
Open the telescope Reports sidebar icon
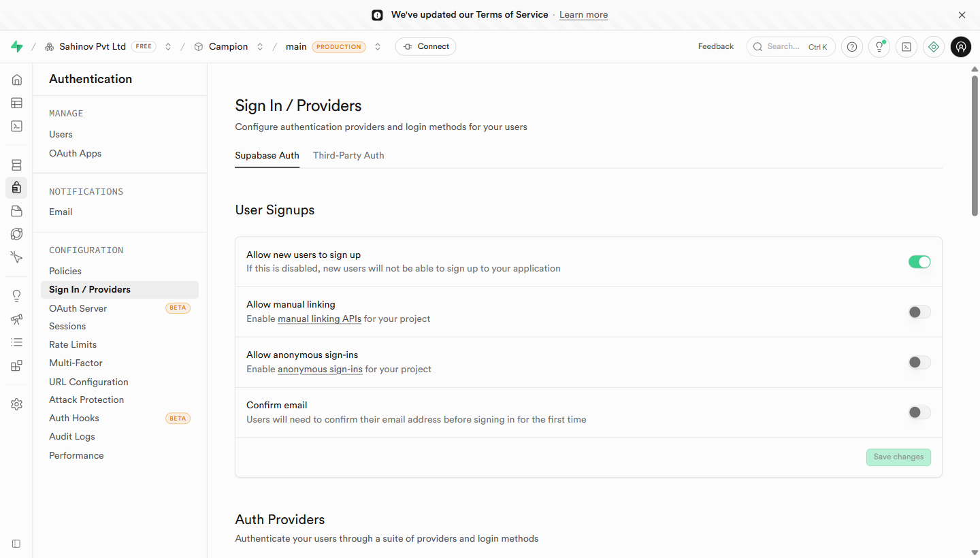pos(16,319)
